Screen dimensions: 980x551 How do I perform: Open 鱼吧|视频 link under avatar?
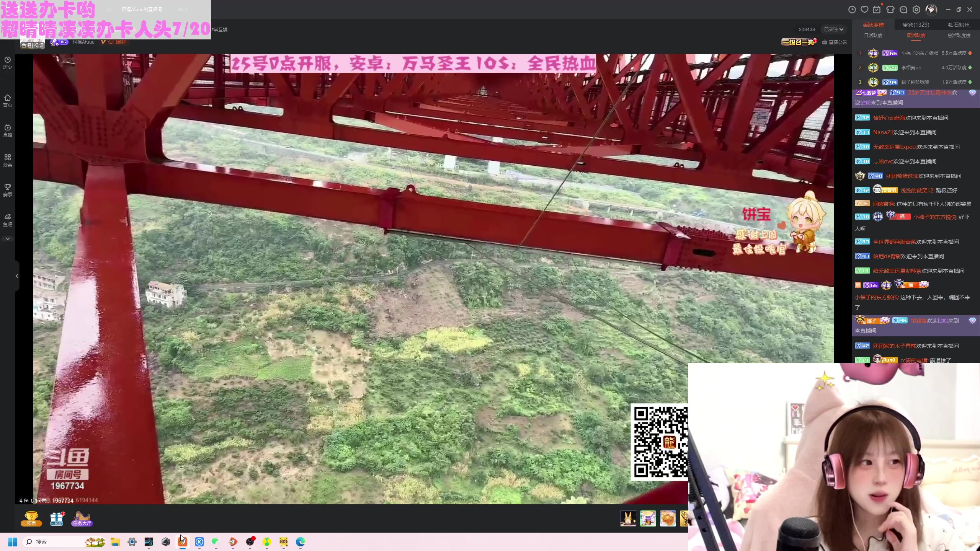tap(33, 45)
